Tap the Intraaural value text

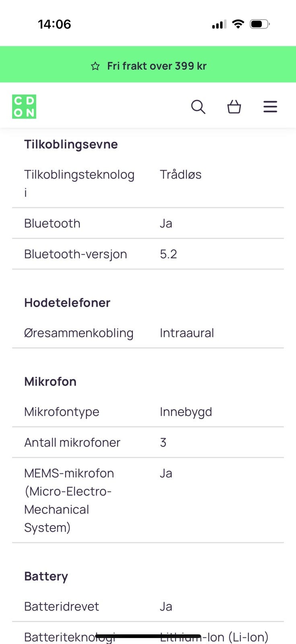pos(187,333)
